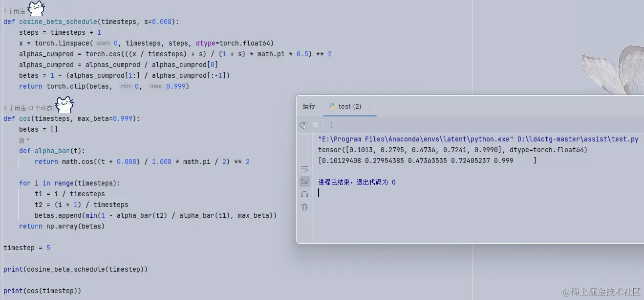Clear console output with trash icon
Image resolution: width=644 pixels, height=300 pixels.
(x=304, y=207)
